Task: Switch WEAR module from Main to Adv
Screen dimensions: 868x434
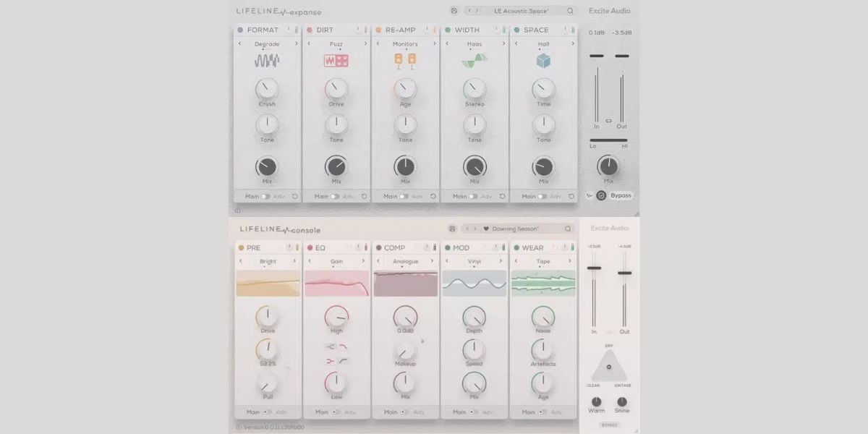Action: 544,412
